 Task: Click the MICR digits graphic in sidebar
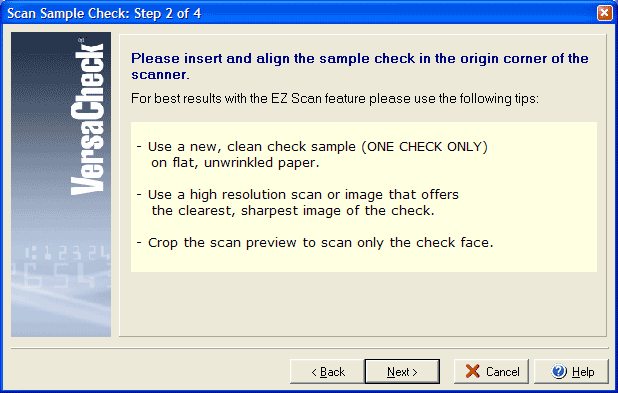[x=61, y=266]
